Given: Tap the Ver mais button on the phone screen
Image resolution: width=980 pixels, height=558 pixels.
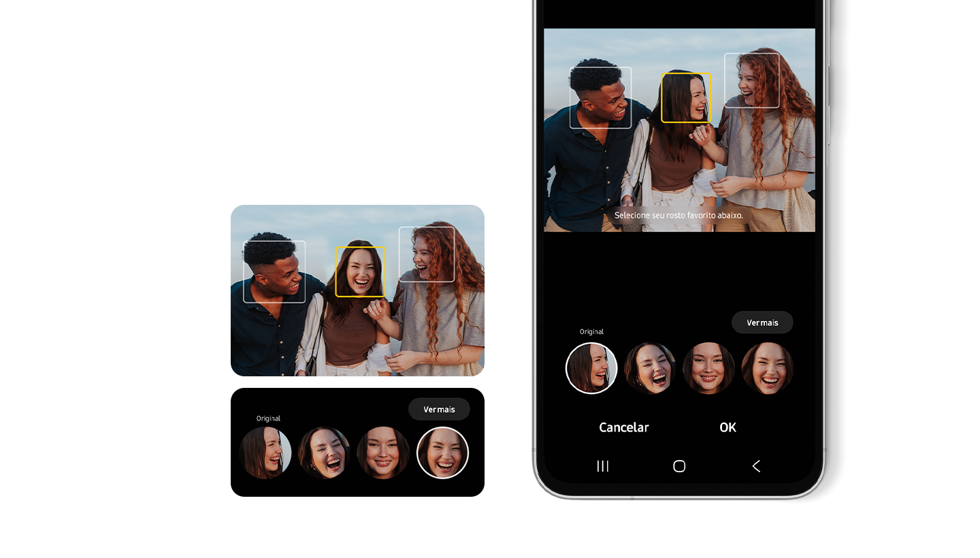Looking at the screenshot, I should point(762,322).
